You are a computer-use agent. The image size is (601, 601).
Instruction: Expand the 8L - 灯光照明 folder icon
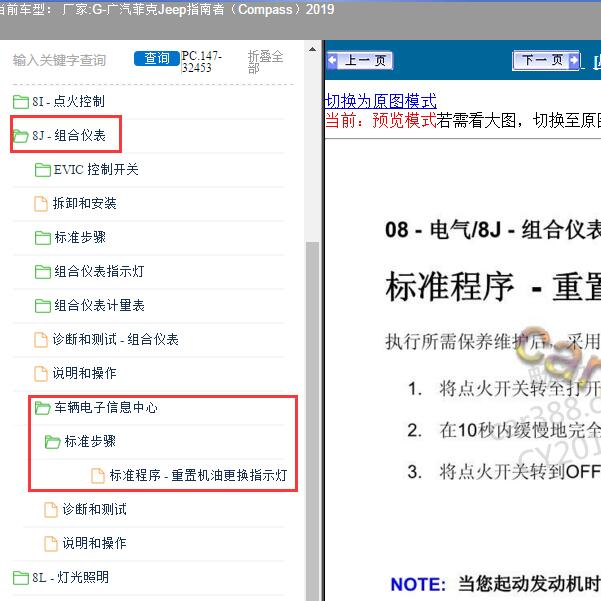(x=20, y=578)
